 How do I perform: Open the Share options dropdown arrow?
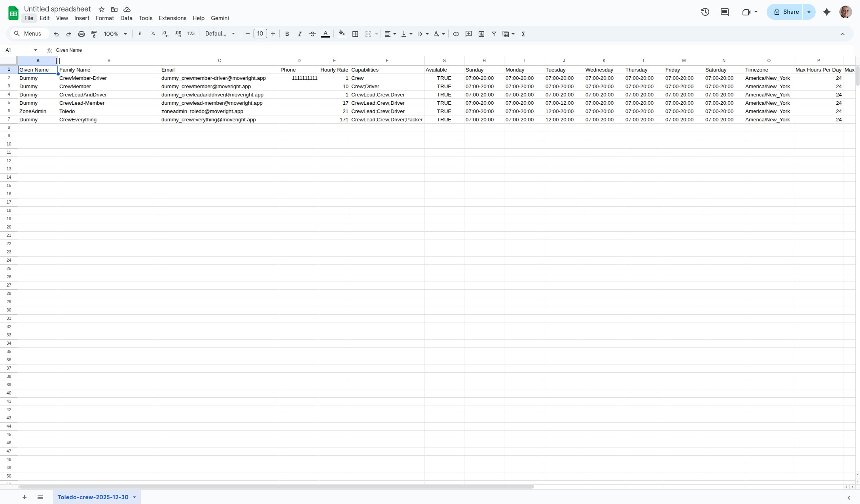[809, 12]
